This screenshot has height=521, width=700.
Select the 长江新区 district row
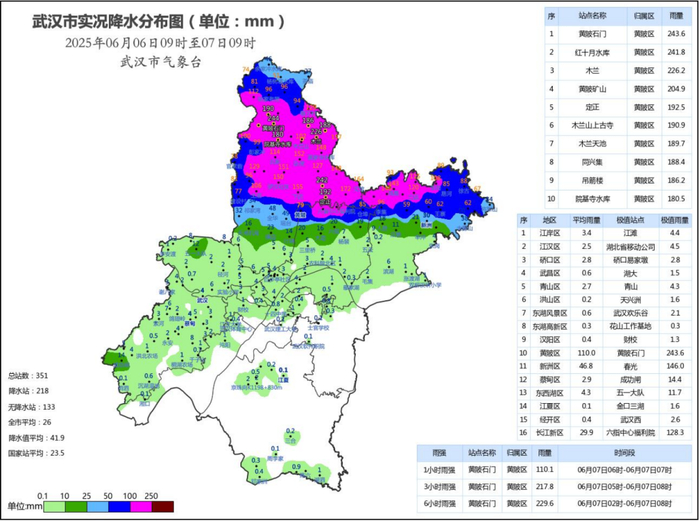pos(604,433)
